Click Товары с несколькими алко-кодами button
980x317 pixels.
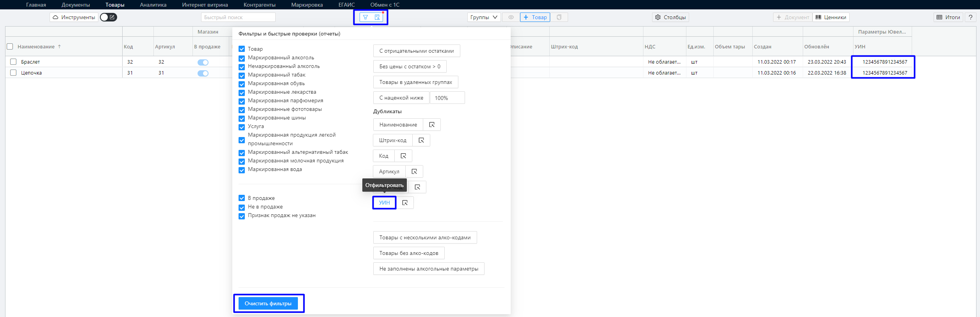425,237
